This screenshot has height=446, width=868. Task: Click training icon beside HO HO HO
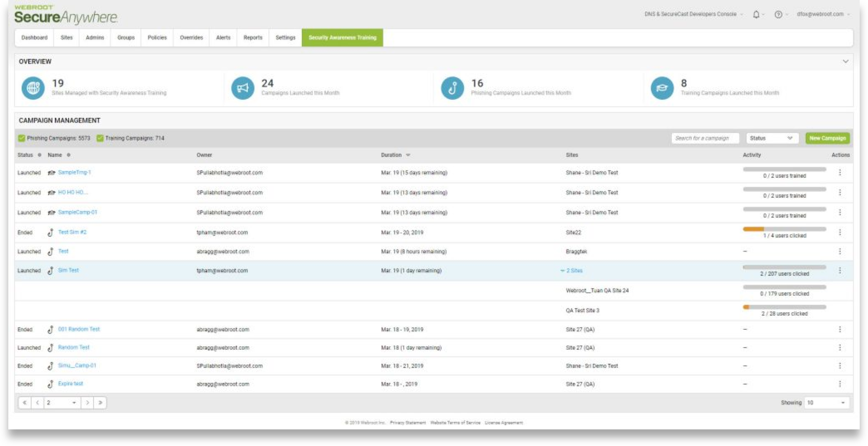tap(51, 193)
